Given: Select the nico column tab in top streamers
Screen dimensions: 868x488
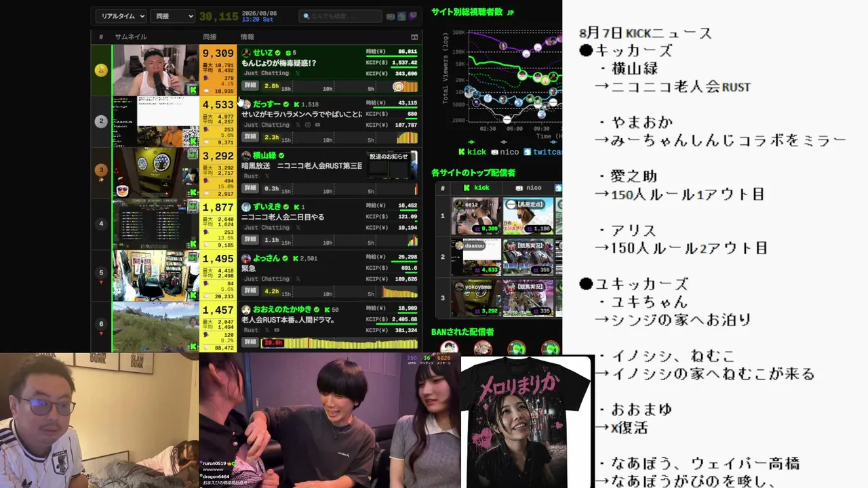Looking at the screenshot, I should 529,188.
